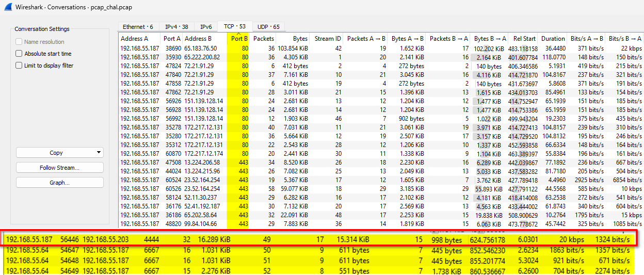
Task: Toggle the Name resolution checkbox
Action: coord(19,42)
